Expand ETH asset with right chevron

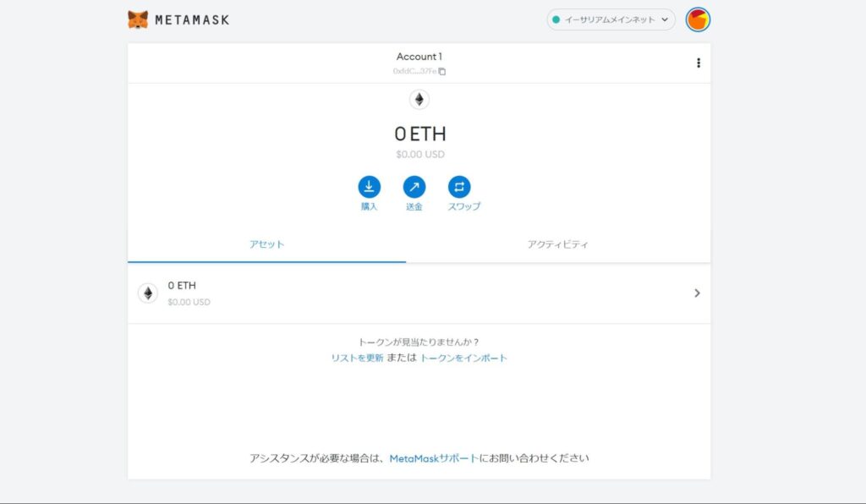coord(697,293)
